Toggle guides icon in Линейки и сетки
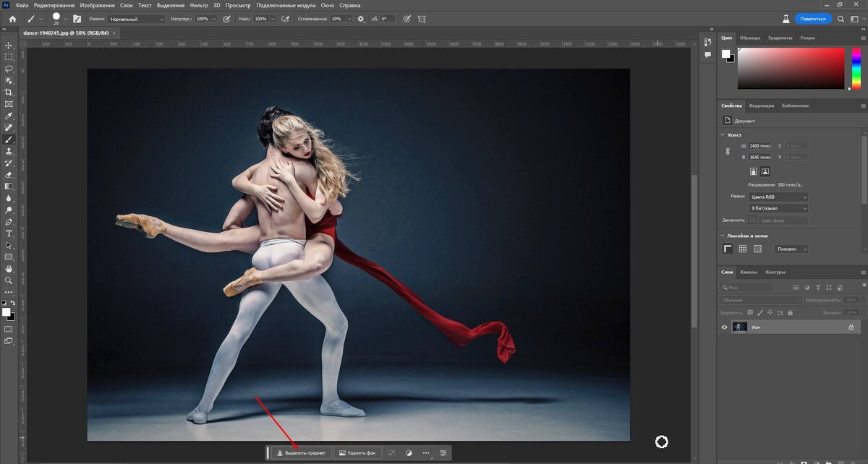 tap(757, 249)
